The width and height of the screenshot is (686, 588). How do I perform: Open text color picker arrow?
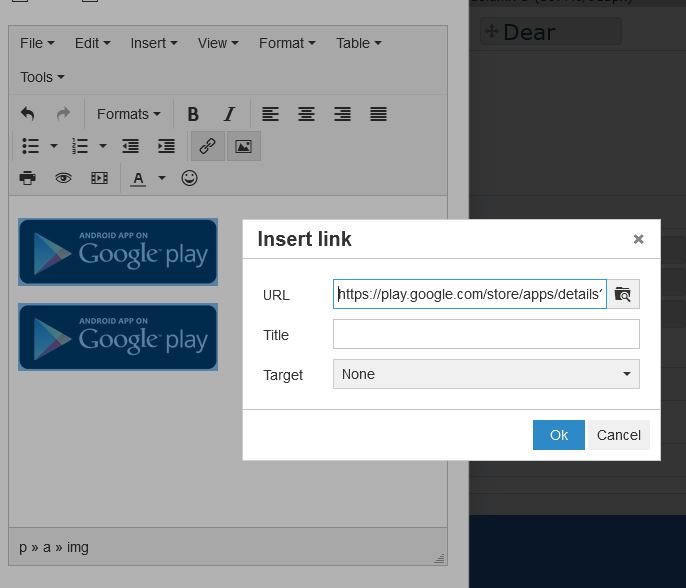click(x=161, y=178)
